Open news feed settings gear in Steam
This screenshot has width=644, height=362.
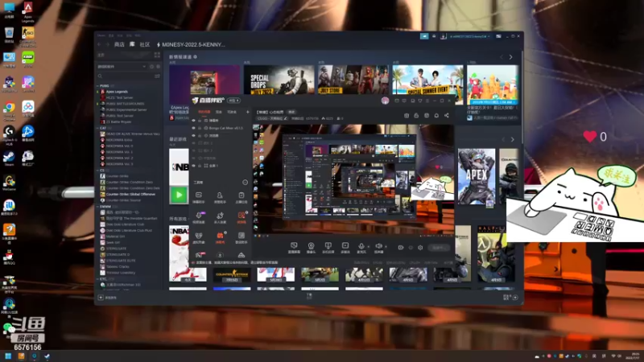[x=195, y=56]
